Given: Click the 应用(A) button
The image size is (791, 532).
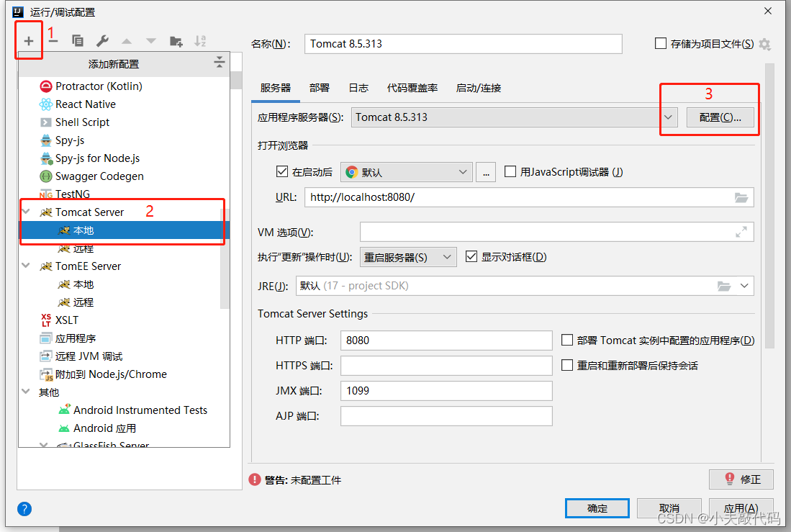Looking at the screenshot, I should pos(741,508).
